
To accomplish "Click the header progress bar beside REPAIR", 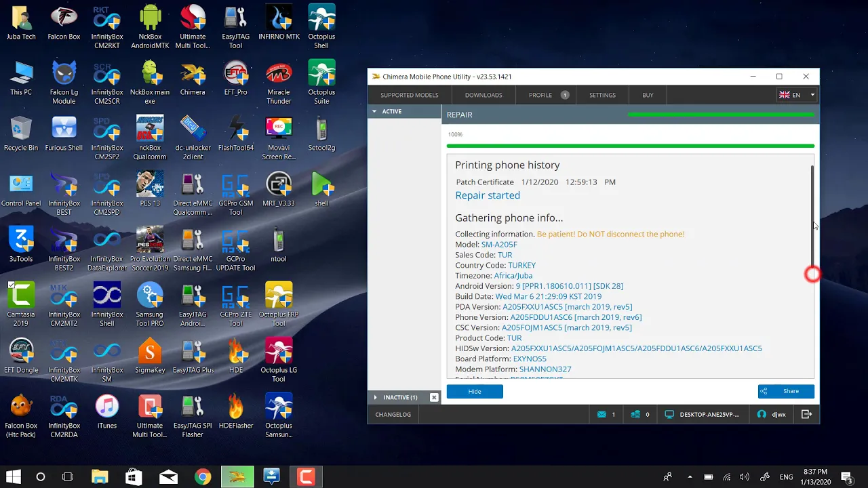I will click(722, 115).
